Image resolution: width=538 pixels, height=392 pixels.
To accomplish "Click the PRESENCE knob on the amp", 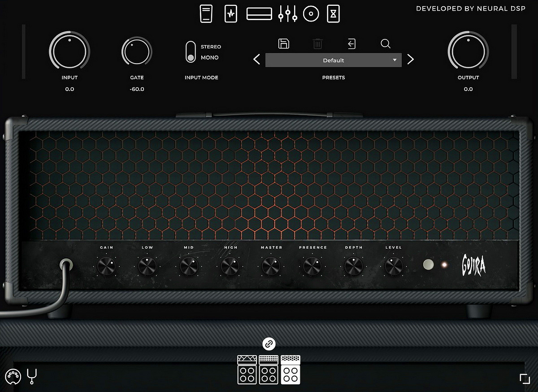I will pyautogui.click(x=312, y=267).
